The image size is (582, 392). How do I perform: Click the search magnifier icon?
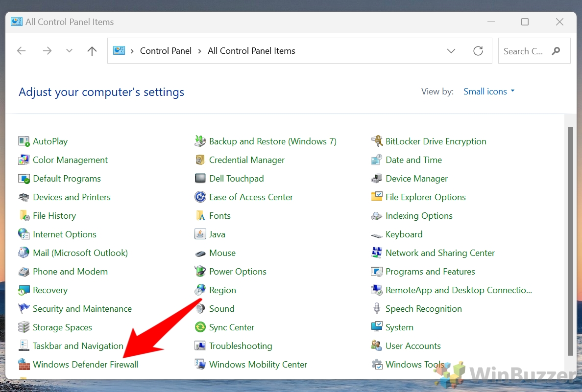pos(556,51)
